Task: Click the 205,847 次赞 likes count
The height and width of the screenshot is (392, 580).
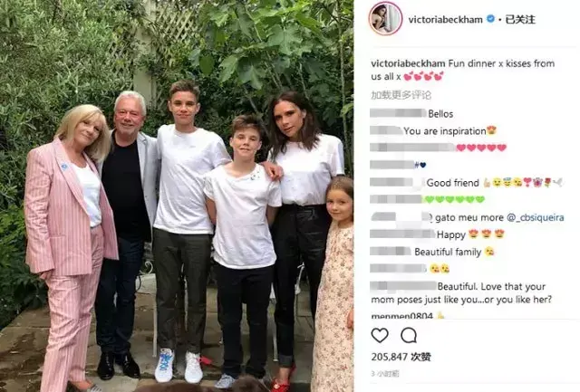Action: (401, 357)
